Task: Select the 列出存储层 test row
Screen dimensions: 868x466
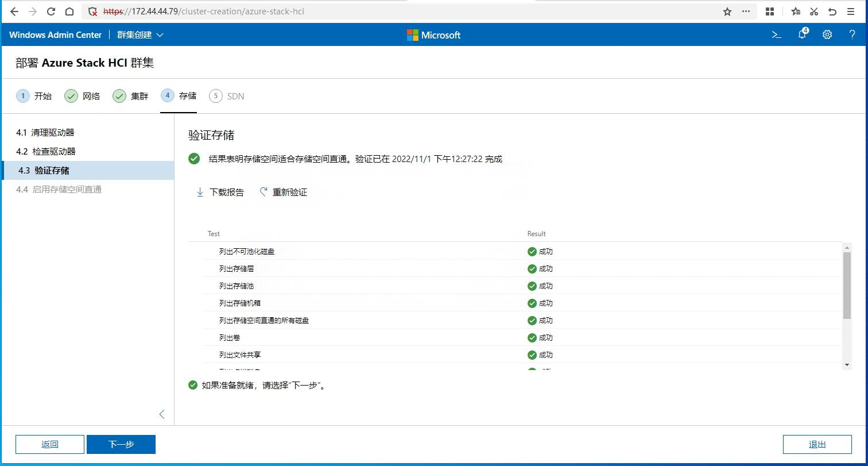Action: tap(523, 268)
